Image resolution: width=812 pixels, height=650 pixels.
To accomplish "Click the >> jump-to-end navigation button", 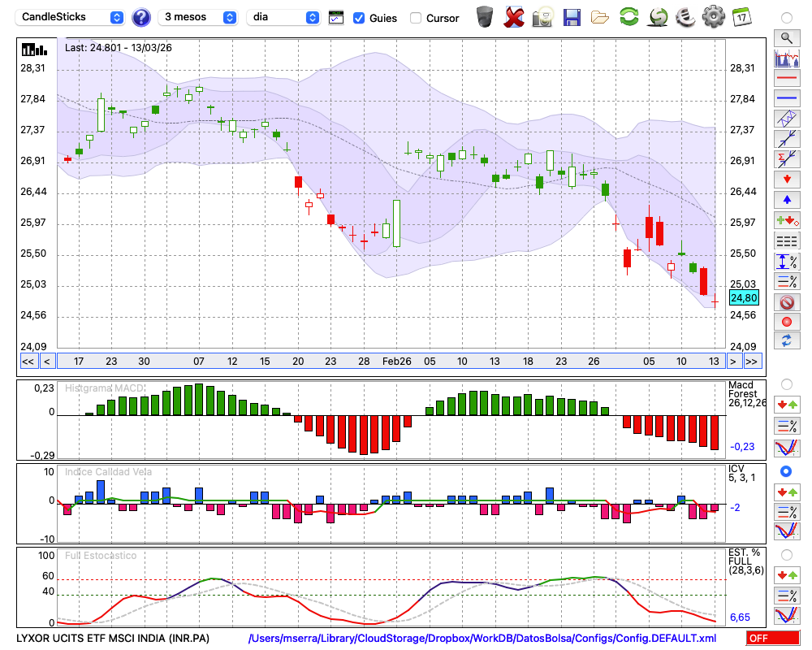I will [x=753, y=362].
